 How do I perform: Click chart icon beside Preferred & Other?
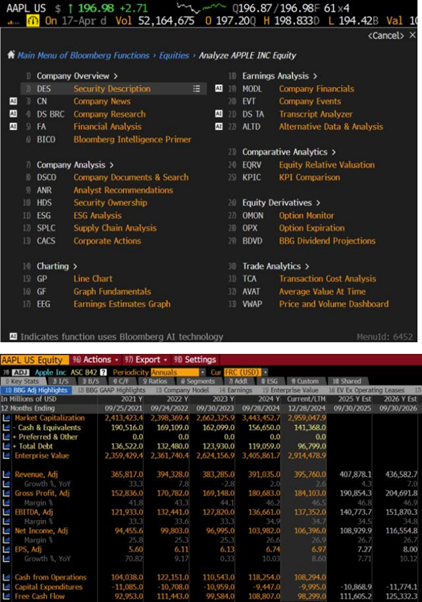6,437
